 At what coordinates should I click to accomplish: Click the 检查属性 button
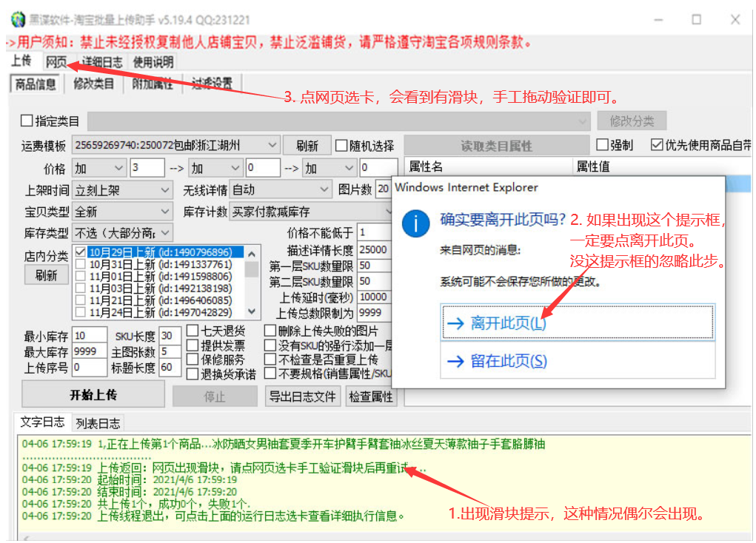coord(371,396)
